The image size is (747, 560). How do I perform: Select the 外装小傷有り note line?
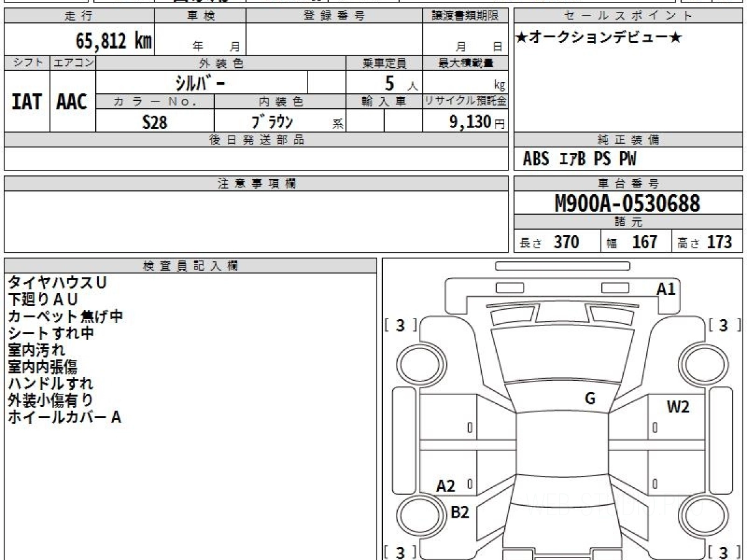51,400
